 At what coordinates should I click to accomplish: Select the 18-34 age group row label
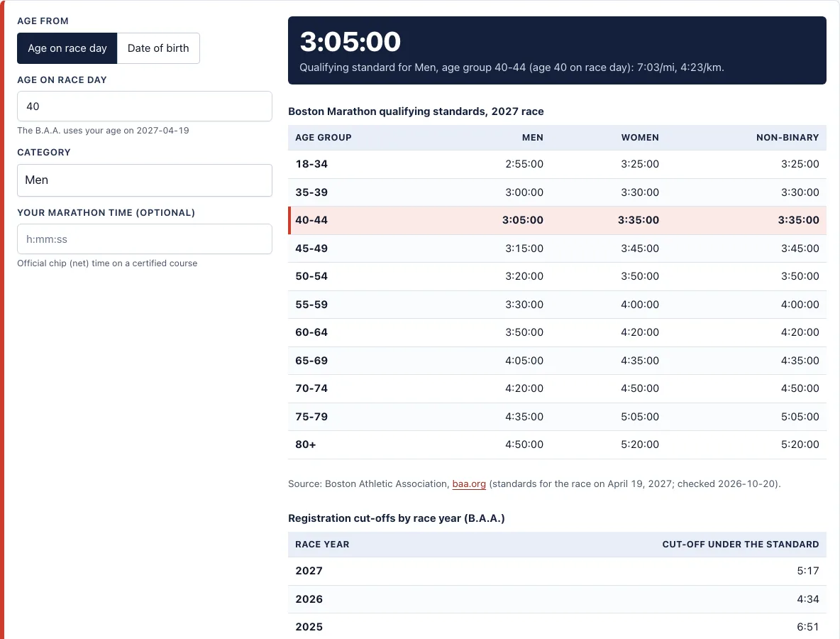tap(311, 164)
